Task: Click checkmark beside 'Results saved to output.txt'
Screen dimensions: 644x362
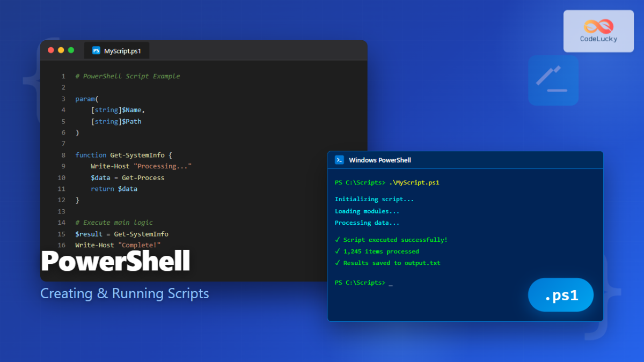Action: tap(337, 263)
